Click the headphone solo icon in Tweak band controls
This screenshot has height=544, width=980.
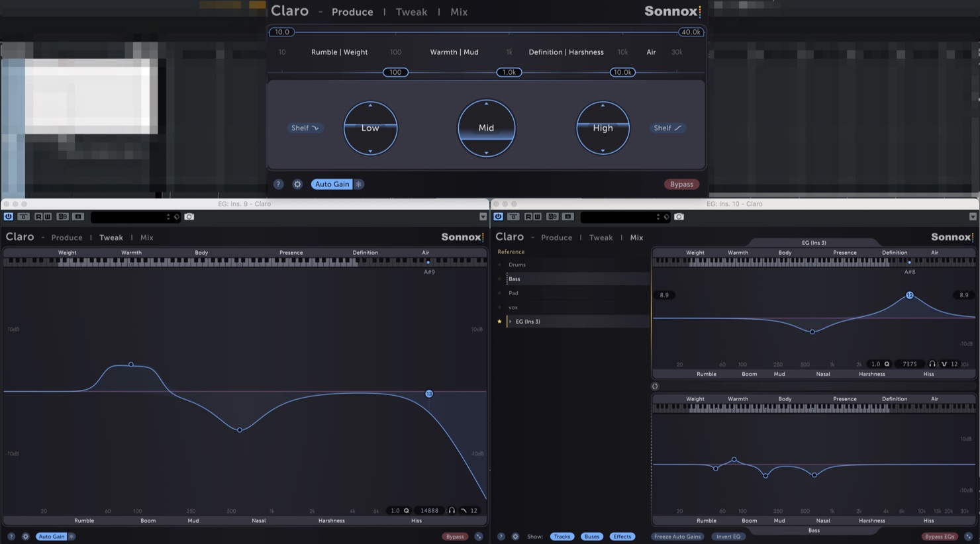coord(452,510)
